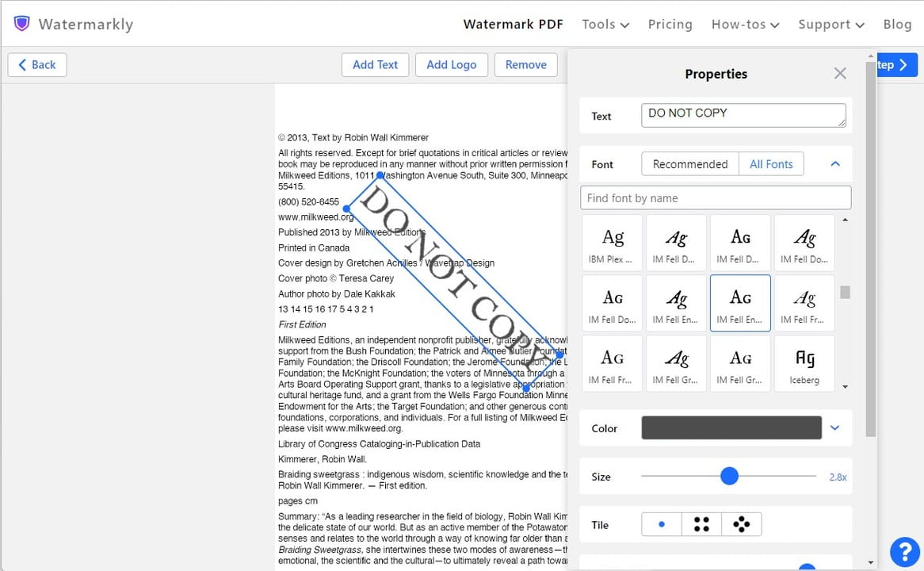Click the Watermarkly shield logo icon
Viewport: 924px width, 571px height.
point(22,24)
